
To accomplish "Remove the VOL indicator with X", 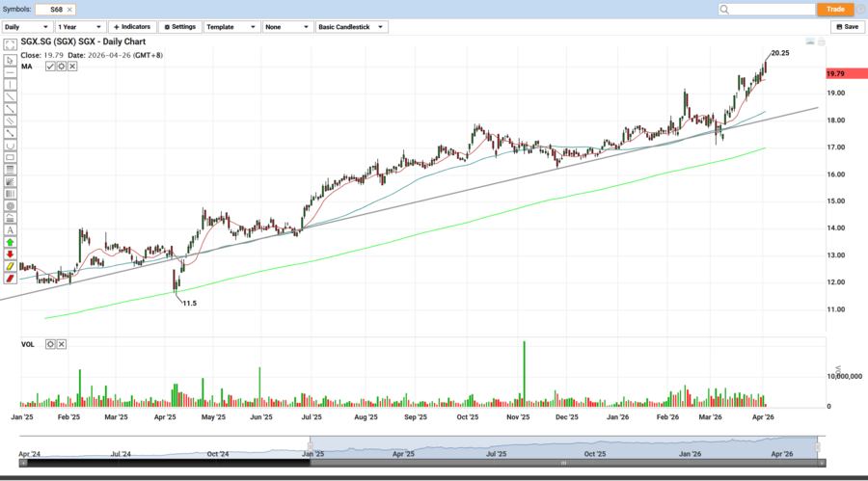I will (x=62, y=344).
